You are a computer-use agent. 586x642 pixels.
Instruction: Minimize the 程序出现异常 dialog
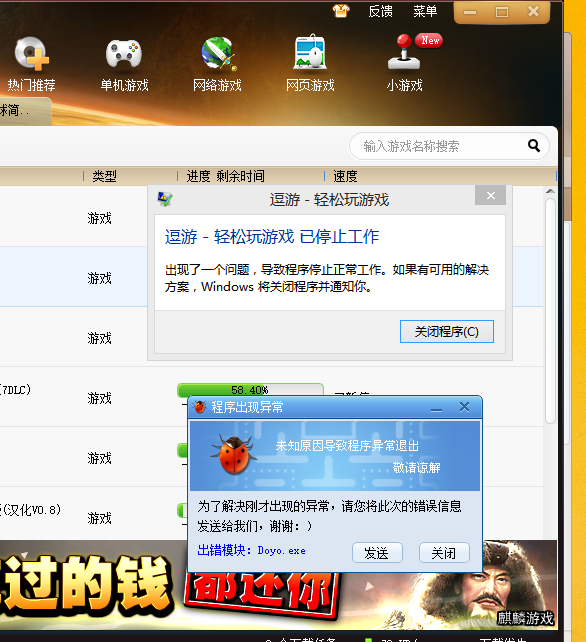pyautogui.click(x=437, y=408)
